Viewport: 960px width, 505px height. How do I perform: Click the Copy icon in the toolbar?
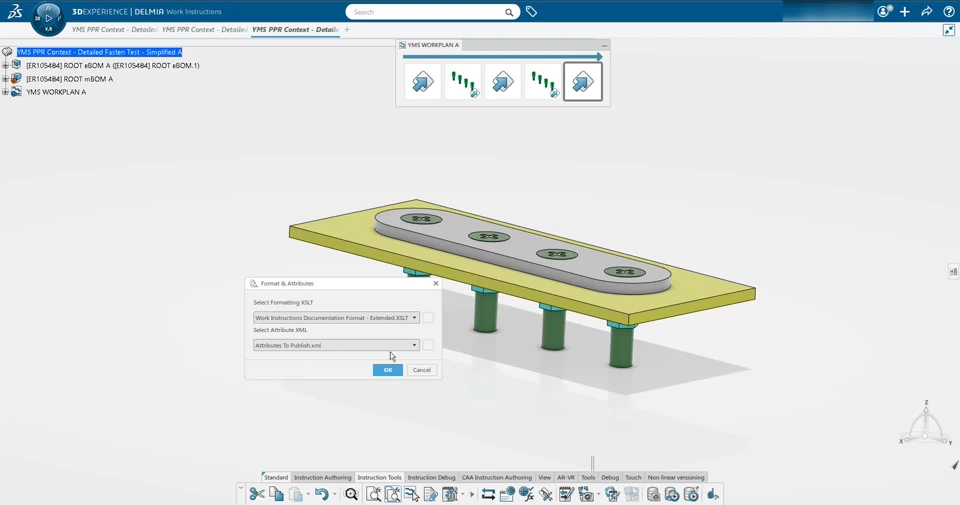(276, 494)
